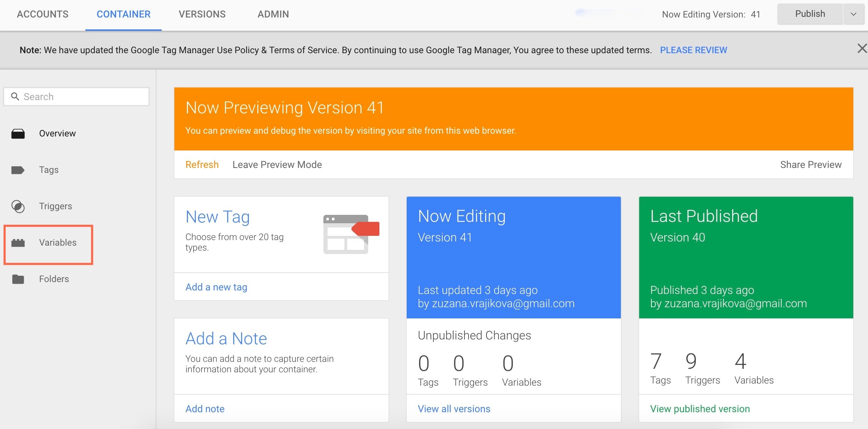
Task: Click Share Preview link
Action: pos(811,164)
